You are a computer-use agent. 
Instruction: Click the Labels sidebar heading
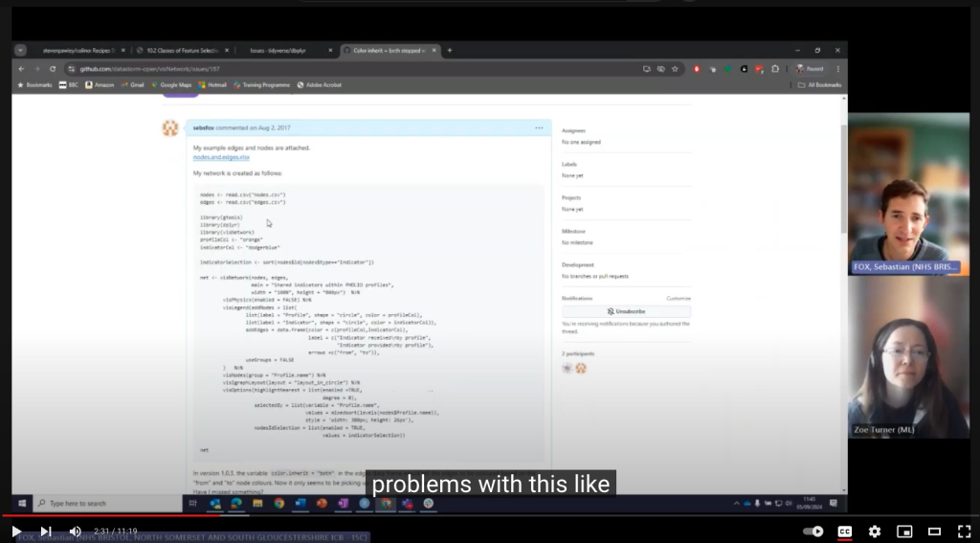point(568,164)
